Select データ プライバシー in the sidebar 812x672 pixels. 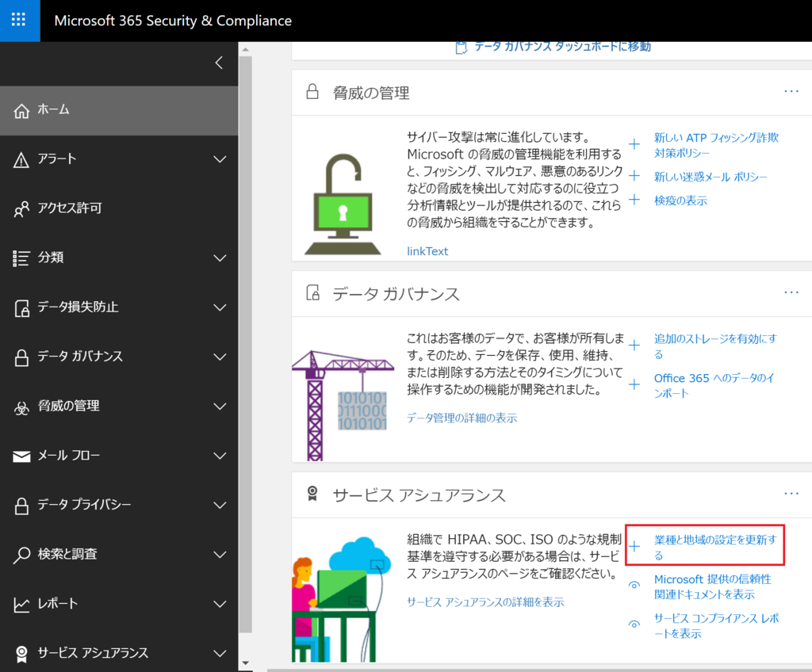[119, 506]
